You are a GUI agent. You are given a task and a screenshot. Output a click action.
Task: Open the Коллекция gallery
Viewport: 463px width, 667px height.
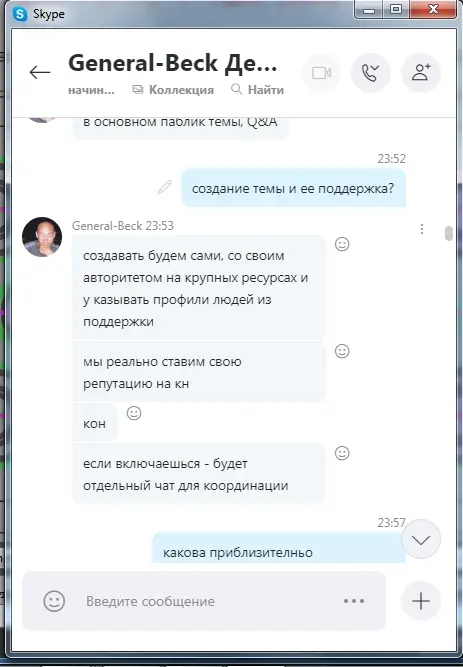point(173,90)
